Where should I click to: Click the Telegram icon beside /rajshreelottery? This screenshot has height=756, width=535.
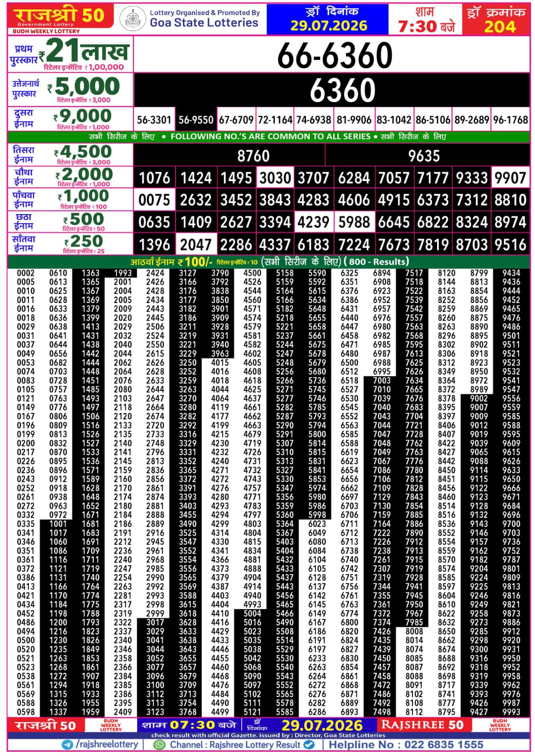tap(68, 745)
